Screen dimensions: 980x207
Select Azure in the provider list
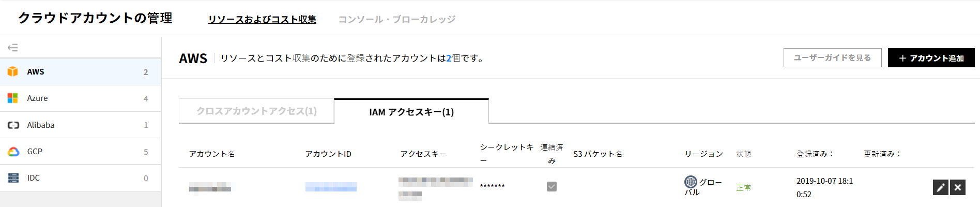(37, 98)
